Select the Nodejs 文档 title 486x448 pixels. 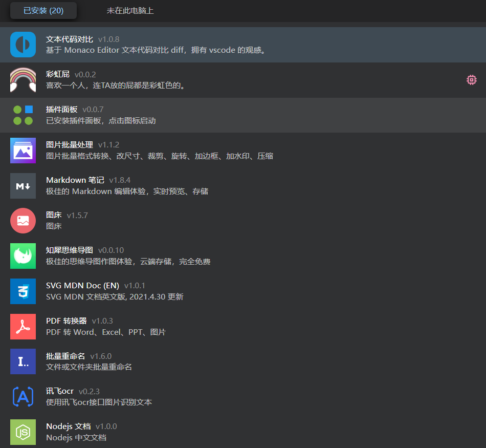(68, 426)
